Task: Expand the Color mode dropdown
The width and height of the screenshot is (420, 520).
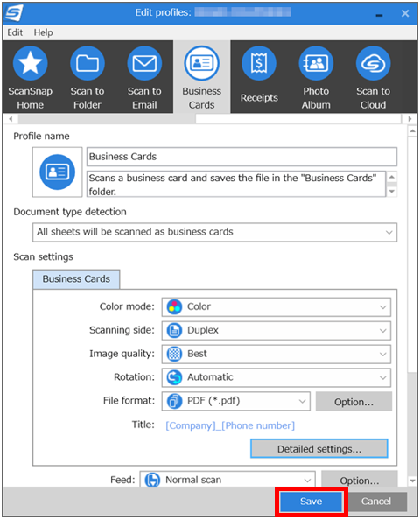Action: 383,307
